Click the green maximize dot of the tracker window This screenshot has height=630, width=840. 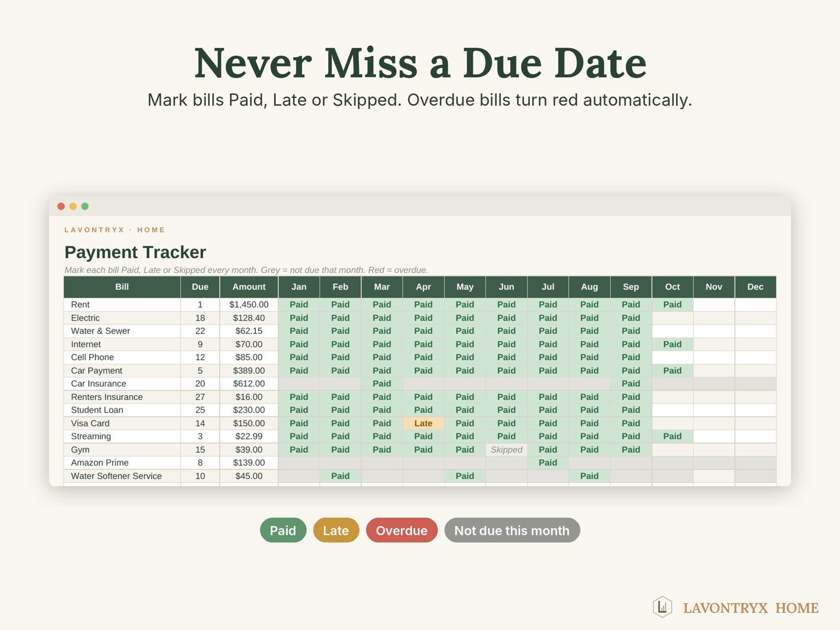click(85, 206)
